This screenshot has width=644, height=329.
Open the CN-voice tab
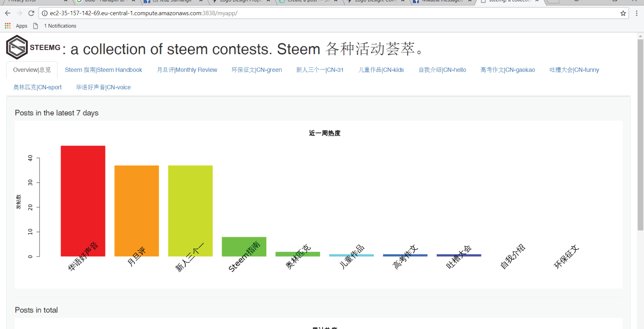coord(103,87)
